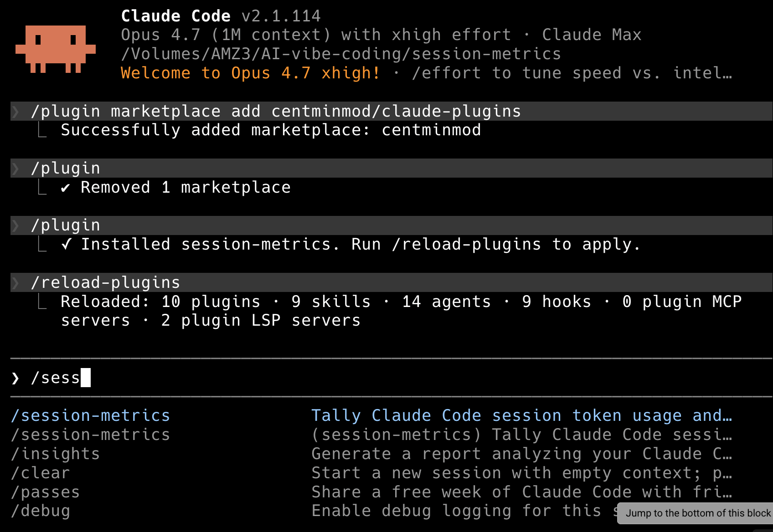This screenshot has height=532, width=773.
Task: Click the '(session-metrics) Tally Claude Code' description
Action: 522,435
